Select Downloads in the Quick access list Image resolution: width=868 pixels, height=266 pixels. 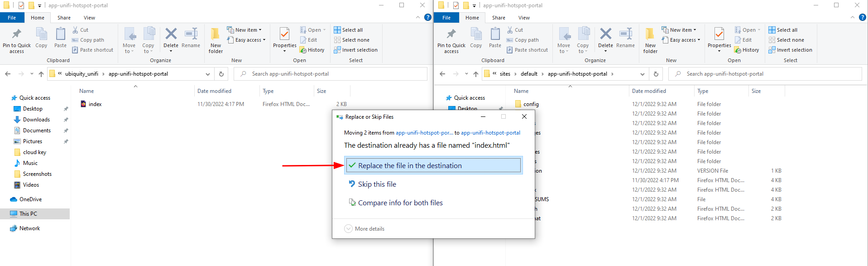(36, 120)
